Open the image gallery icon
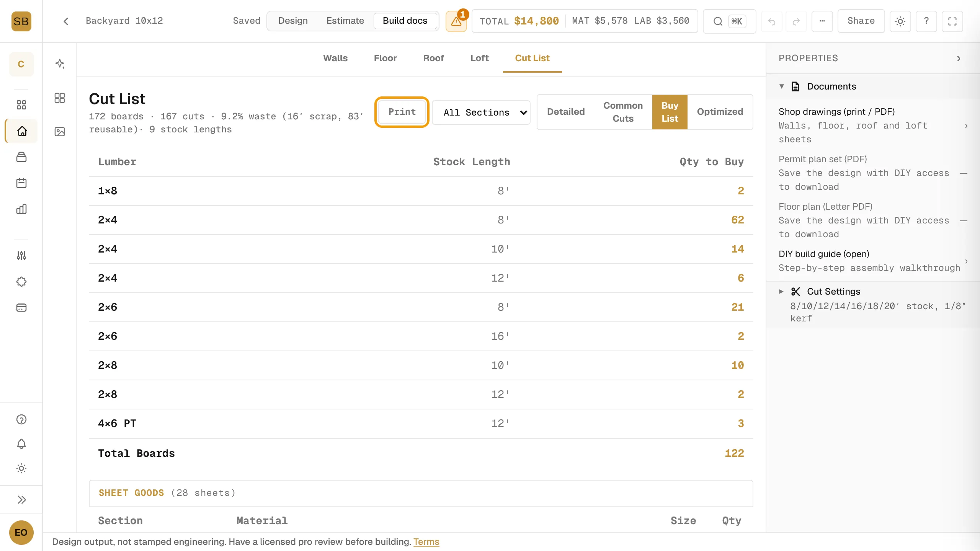980x551 pixels. (x=60, y=132)
